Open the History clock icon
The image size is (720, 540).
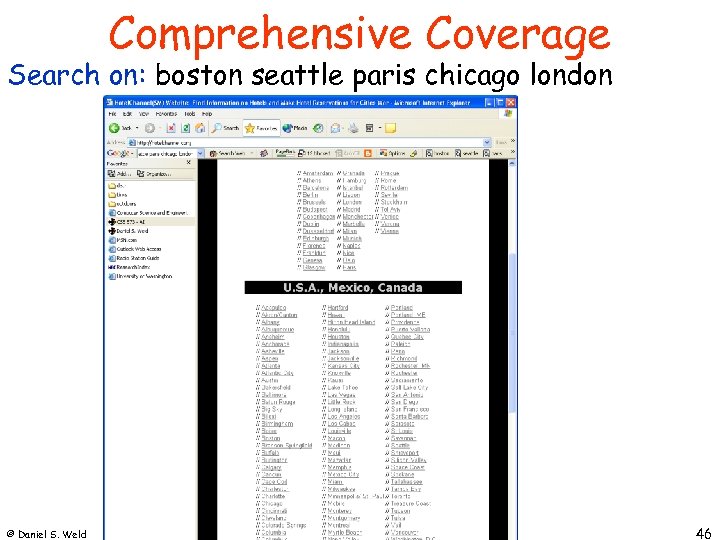[x=318, y=128]
